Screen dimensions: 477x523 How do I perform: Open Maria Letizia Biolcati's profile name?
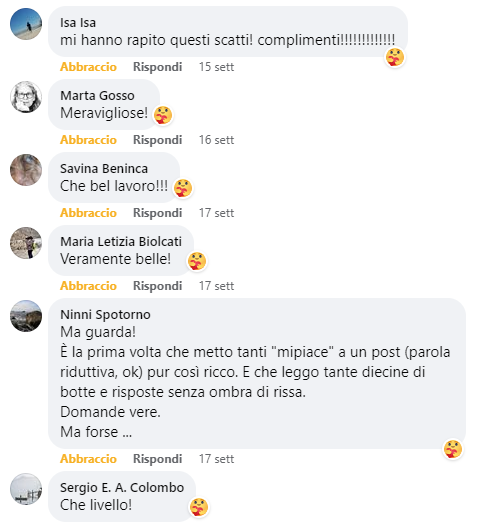pyautogui.click(x=121, y=241)
